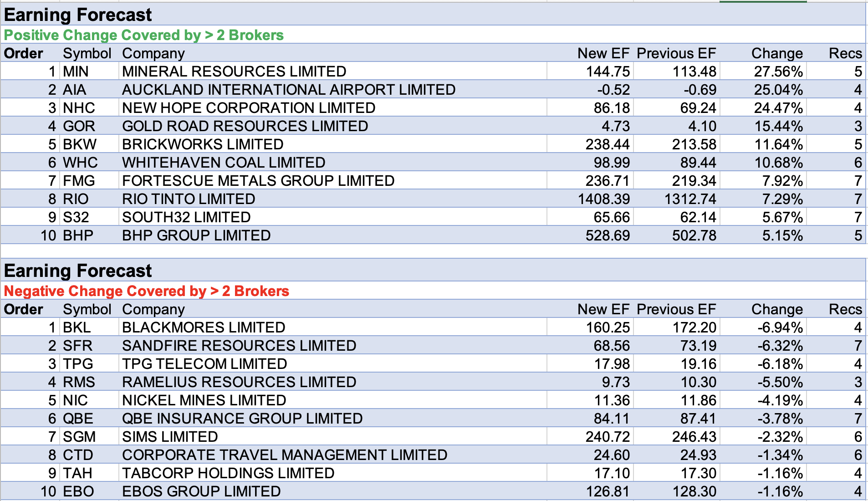Screen dimensions: 868x501
Task: Click the 27.56% change value
Action: [x=778, y=72]
